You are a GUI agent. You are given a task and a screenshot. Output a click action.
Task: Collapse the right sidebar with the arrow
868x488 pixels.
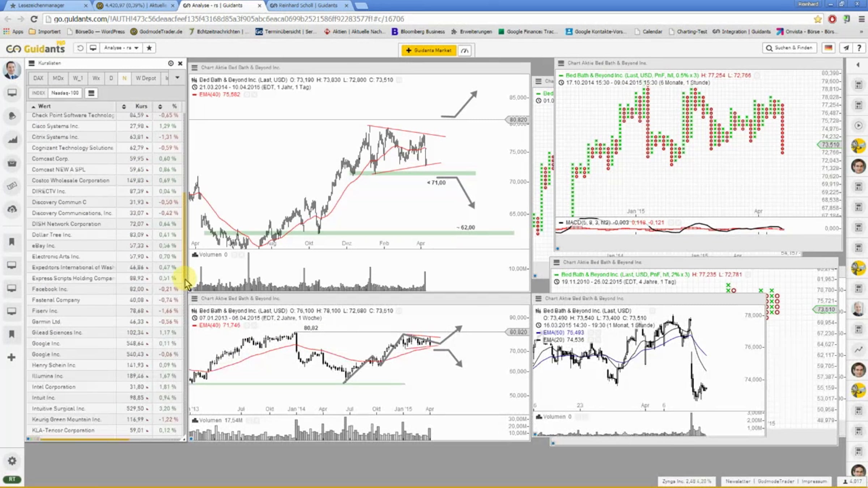tap(858, 65)
